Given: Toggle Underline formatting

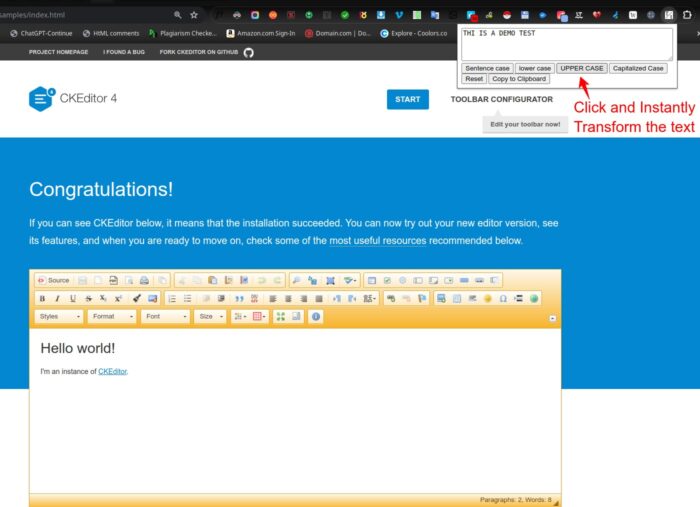Looking at the screenshot, I should 73,299.
